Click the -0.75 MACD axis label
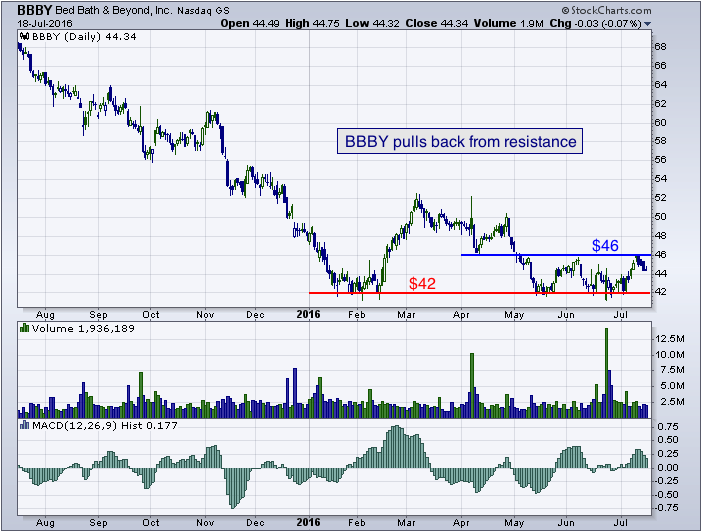The height and width of the screenshot is (532, 702). point(667,508)
